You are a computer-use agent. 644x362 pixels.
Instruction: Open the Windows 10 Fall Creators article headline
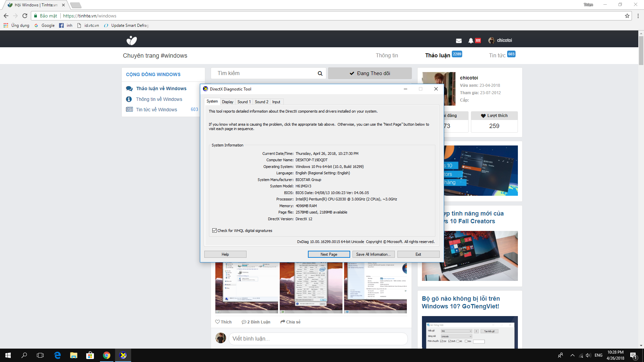coord(473,217)
